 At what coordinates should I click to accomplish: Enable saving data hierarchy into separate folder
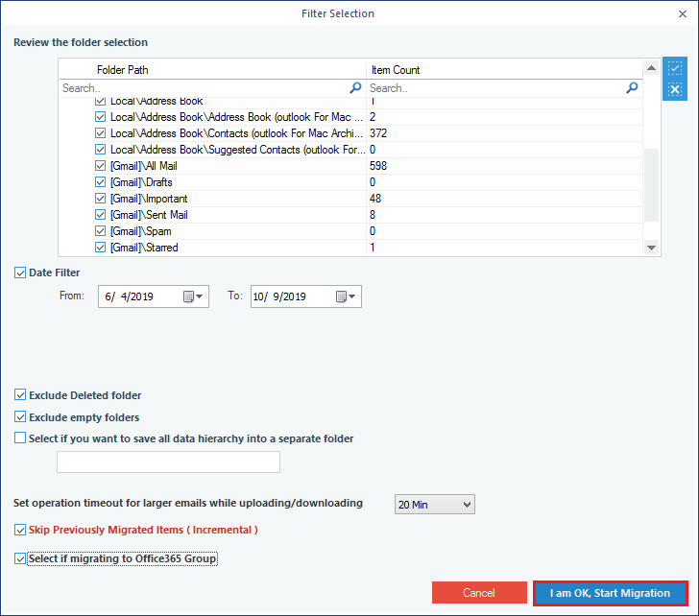pos(21,438)
